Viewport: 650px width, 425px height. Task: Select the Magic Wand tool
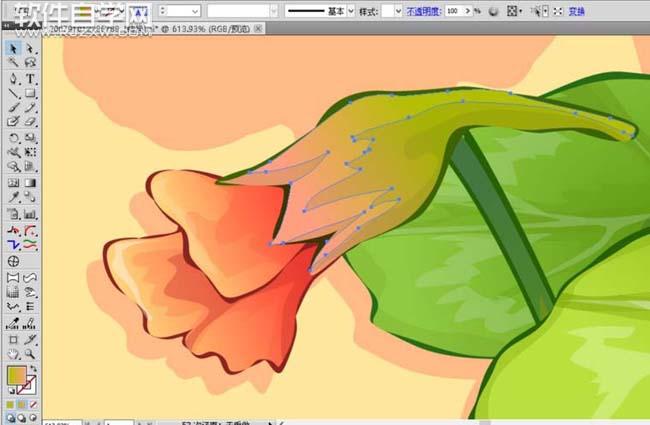[x=13, y=63]
